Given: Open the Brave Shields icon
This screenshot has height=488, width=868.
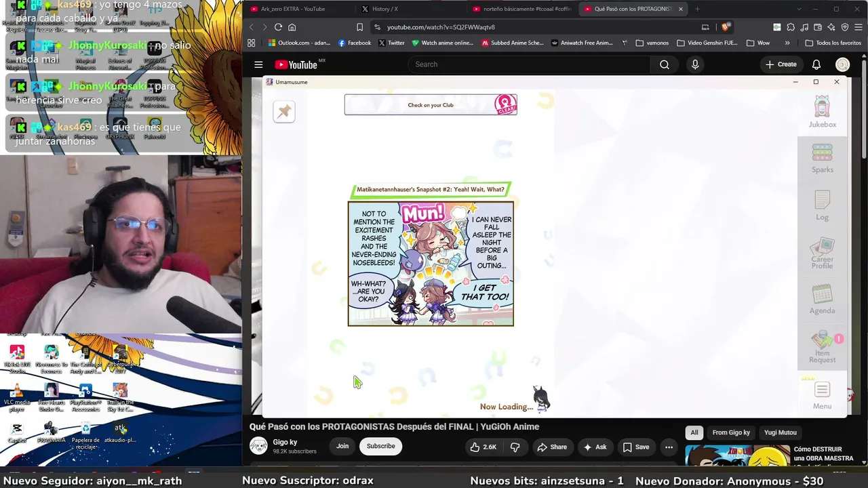Looking at the screenshot, I should tap(726, 27).
